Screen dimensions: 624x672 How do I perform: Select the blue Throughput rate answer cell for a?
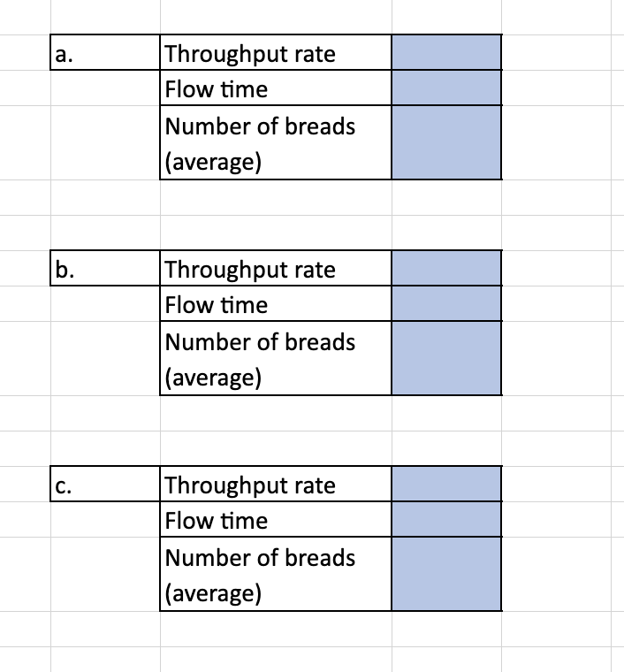tap(446, 53)
